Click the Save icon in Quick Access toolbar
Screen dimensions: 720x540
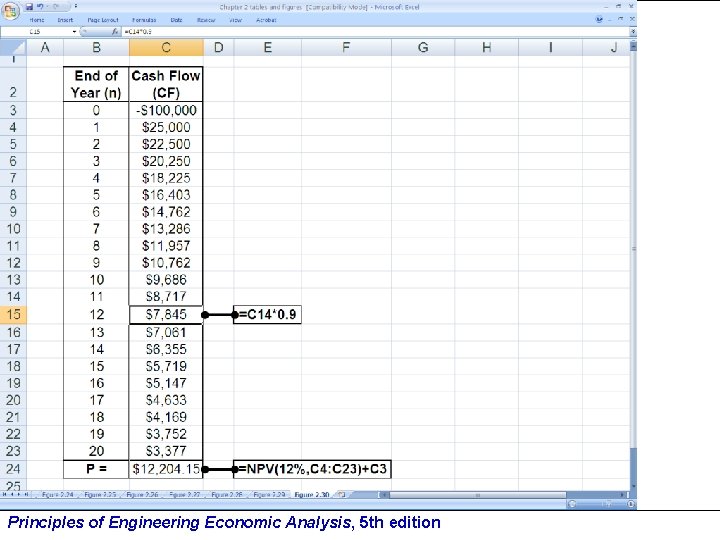click(29, 7)
